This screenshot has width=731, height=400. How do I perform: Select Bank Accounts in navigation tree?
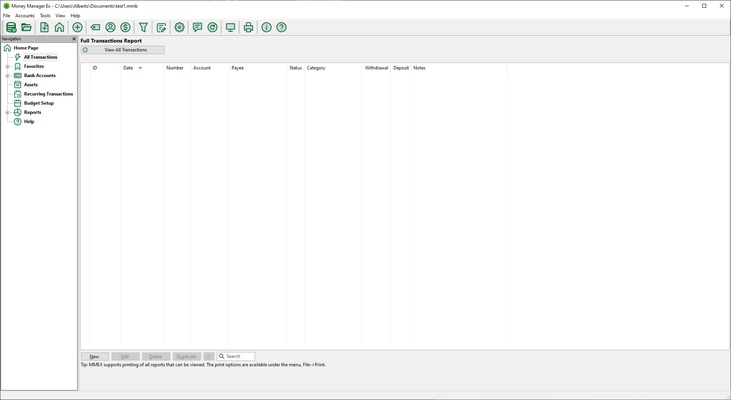[x=40, y=76]
